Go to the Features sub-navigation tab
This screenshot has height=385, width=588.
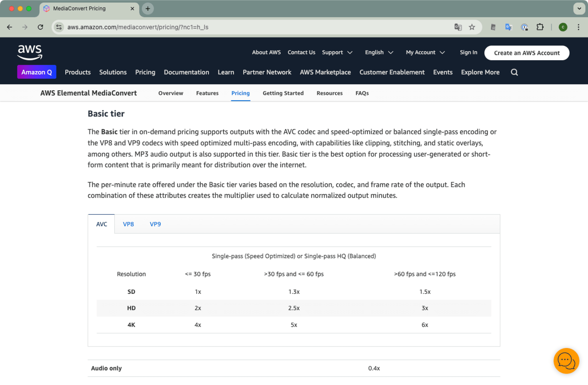[207, 93]
